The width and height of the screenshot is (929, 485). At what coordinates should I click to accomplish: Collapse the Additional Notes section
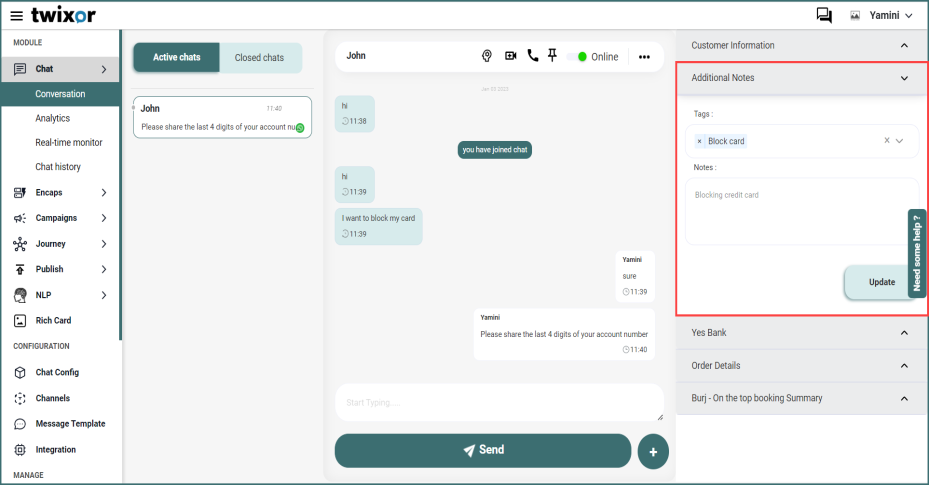pos(904,78)
